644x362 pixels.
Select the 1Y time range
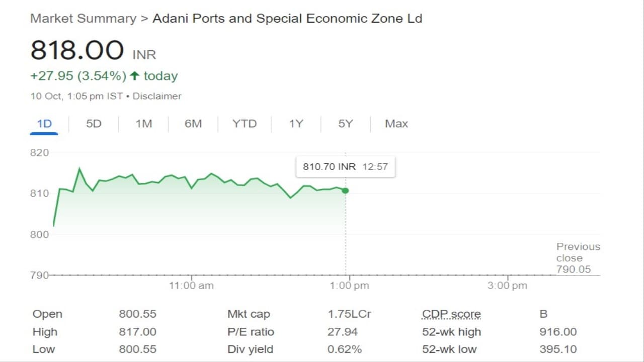click(x=296, y=124)
